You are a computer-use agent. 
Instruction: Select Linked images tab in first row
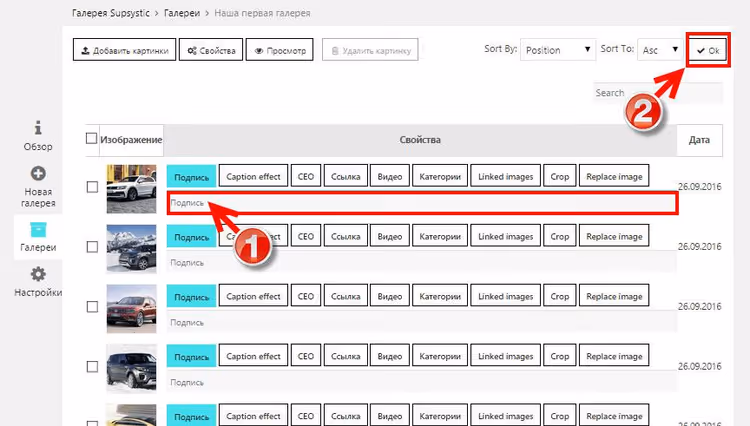click(x=506, y=176)
